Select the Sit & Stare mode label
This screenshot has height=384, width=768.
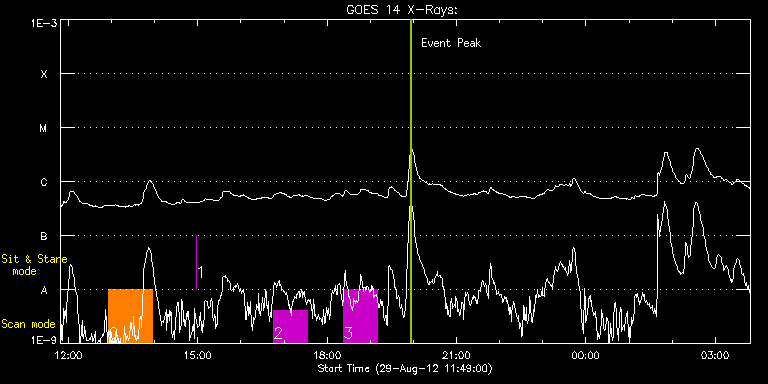point(34,264)
